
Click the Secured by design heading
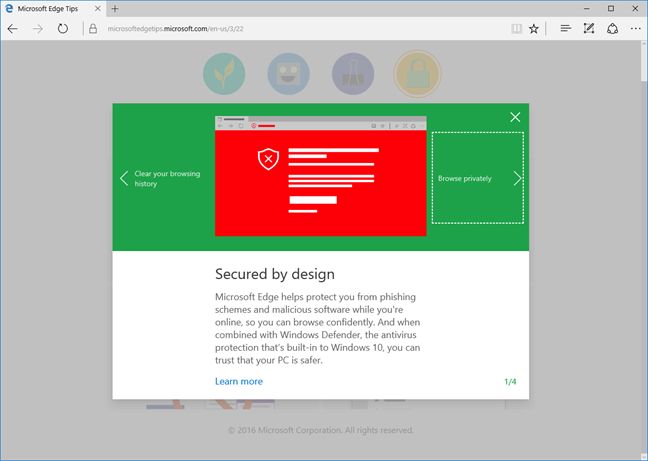[x=275, y=274]
